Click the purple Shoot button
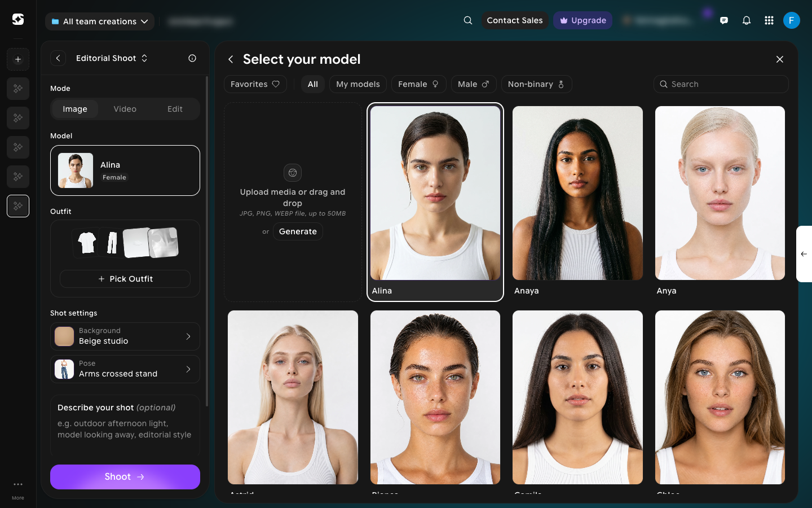812x508 pixels. click(x=125, y=477)
